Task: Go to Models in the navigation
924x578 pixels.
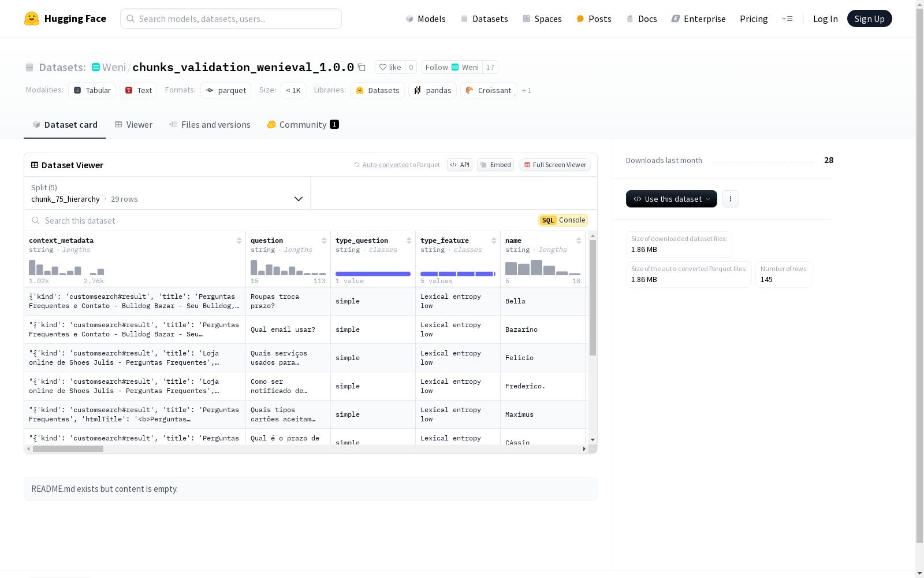Action: tap(426, 18)
